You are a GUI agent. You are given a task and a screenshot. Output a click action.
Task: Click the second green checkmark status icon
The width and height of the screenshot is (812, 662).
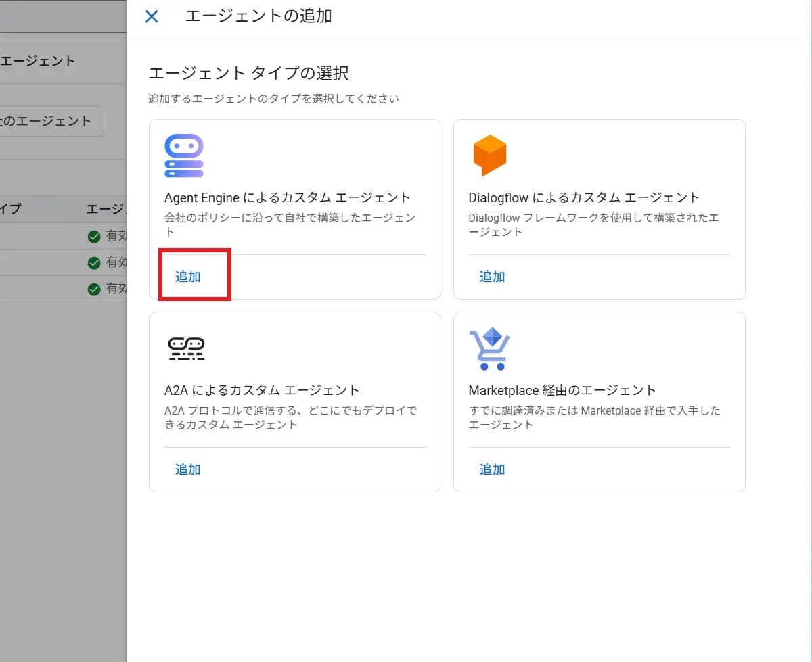click(94, 262)
